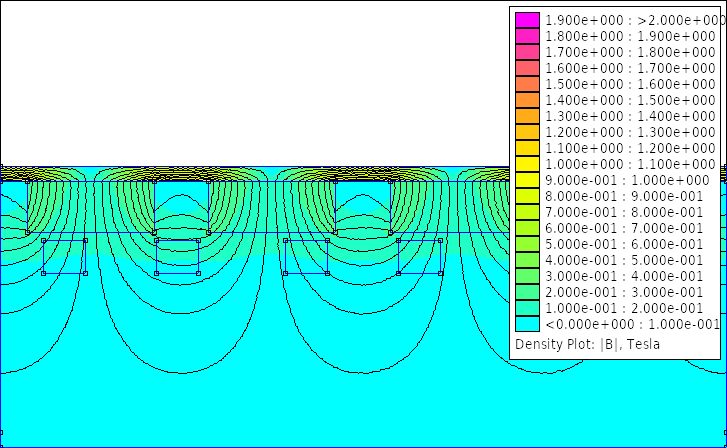Click the legend text '4.000e-001 : 5.000e-001'
Image resolution: width=727 pixels, height=448 pixels.
(624, 260)
